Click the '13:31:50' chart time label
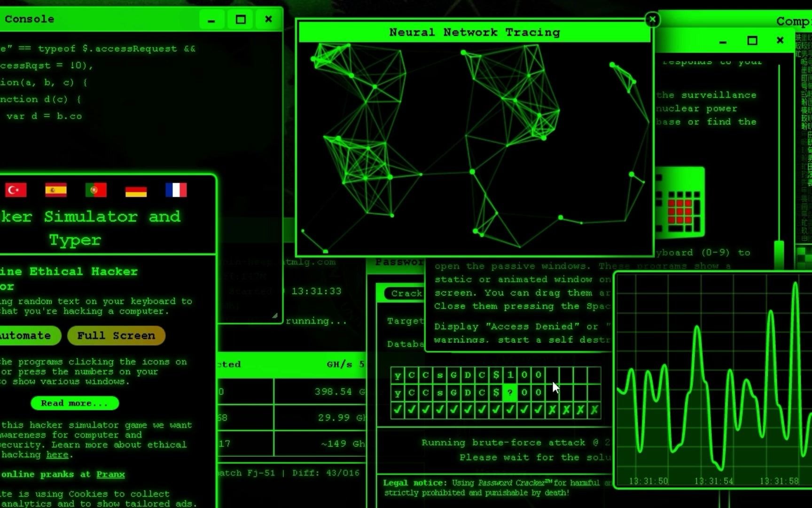 coord(648,481)
